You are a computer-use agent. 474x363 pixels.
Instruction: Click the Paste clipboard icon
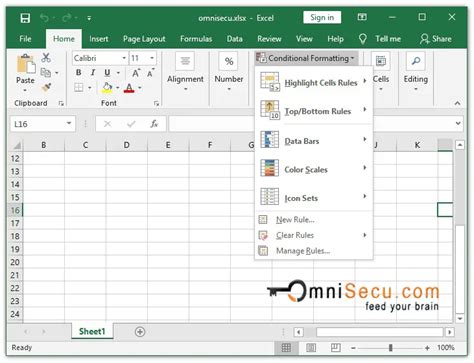point(26,64)
